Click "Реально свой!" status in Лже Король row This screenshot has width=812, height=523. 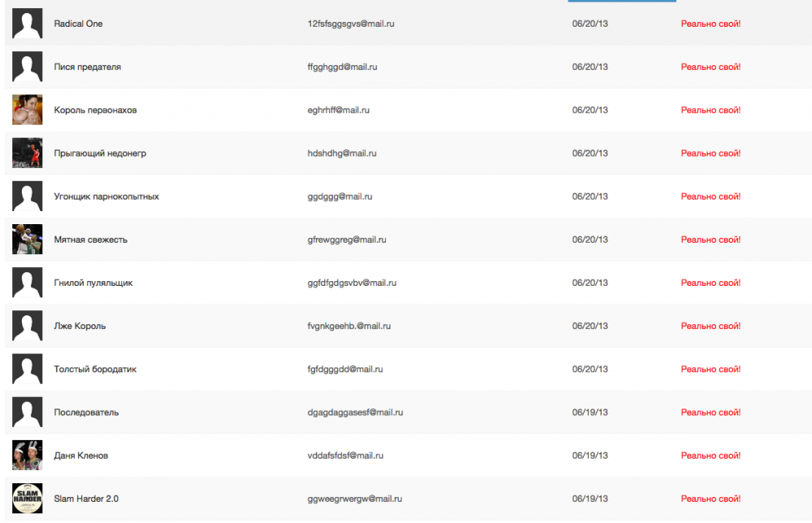[710, 326]
